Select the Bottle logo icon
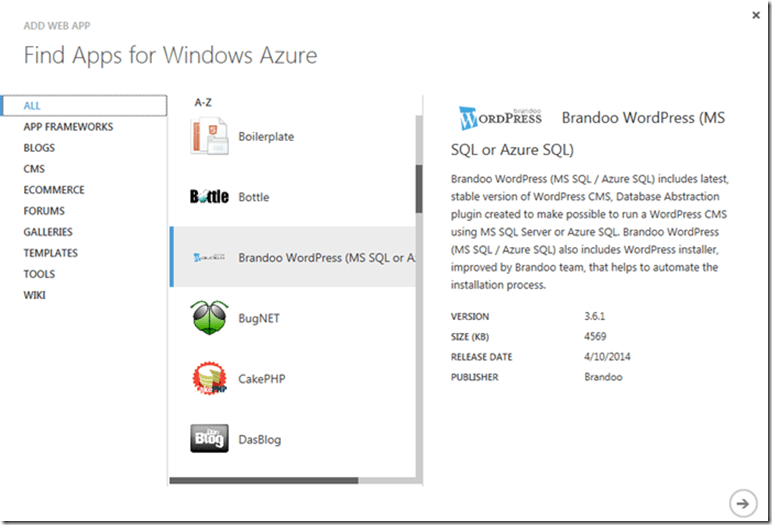Image resolution: width=772 pixels, height=525 pixels. point(209,197)
